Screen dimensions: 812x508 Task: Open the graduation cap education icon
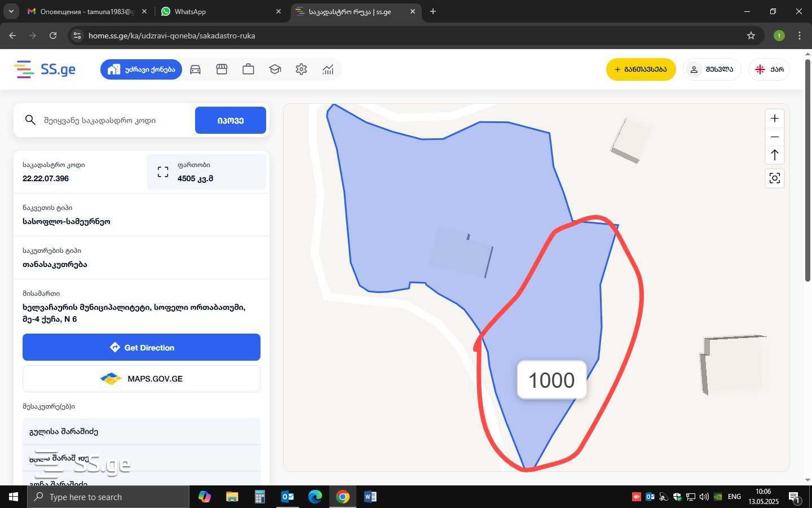click(x=275, y=69)
